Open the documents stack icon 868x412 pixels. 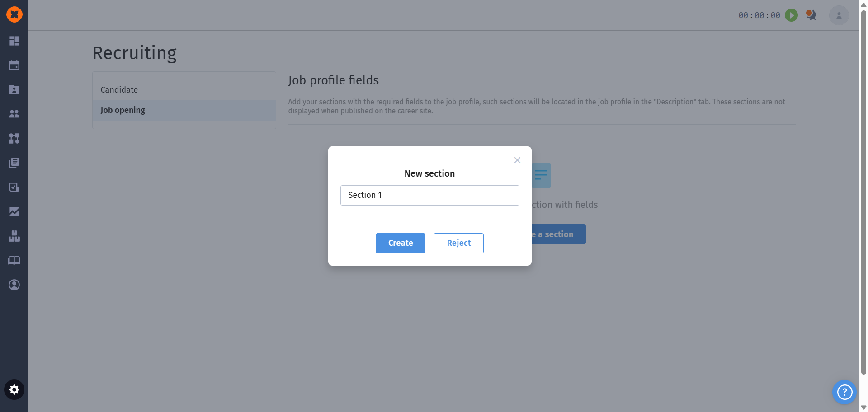pyautogui.click(x=14, y=163)
